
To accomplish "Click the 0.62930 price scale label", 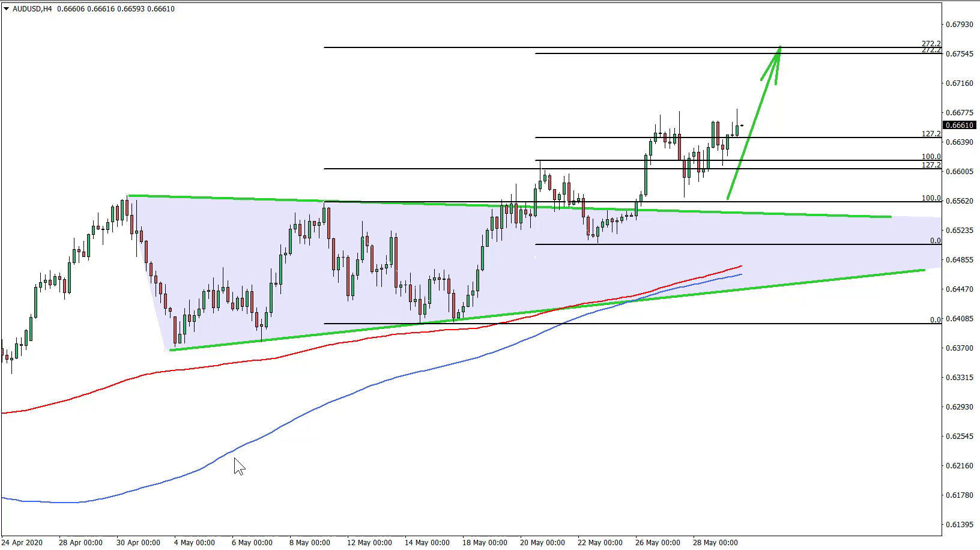I will click(x=959, y=407).
